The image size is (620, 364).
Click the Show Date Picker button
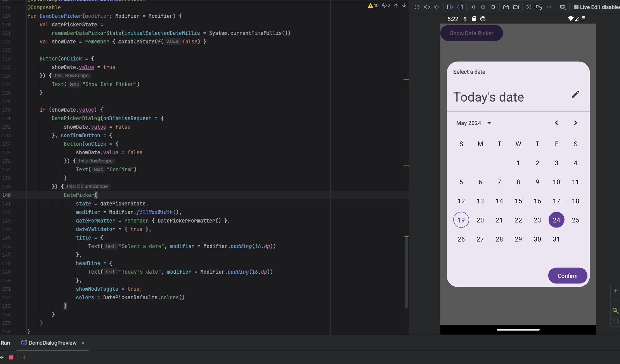[471, 33]
